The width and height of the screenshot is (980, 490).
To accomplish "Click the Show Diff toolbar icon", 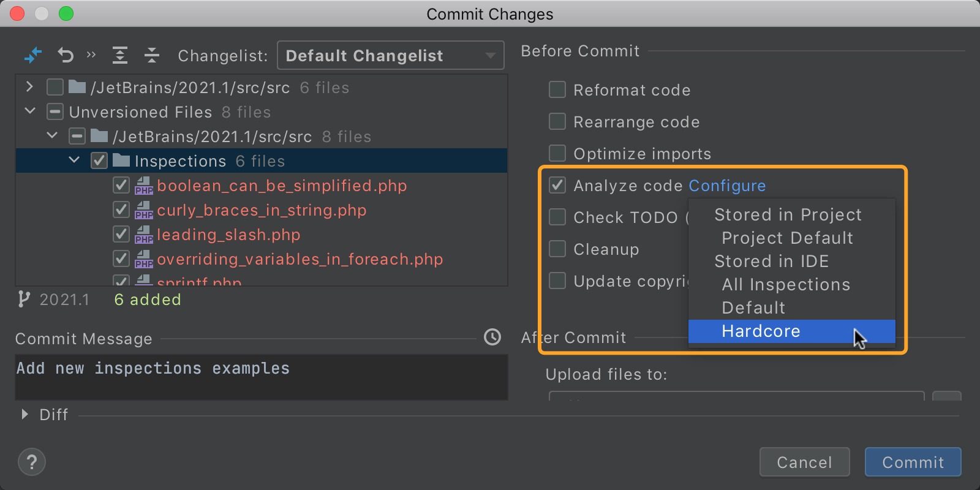I will [x=33, y=56].
